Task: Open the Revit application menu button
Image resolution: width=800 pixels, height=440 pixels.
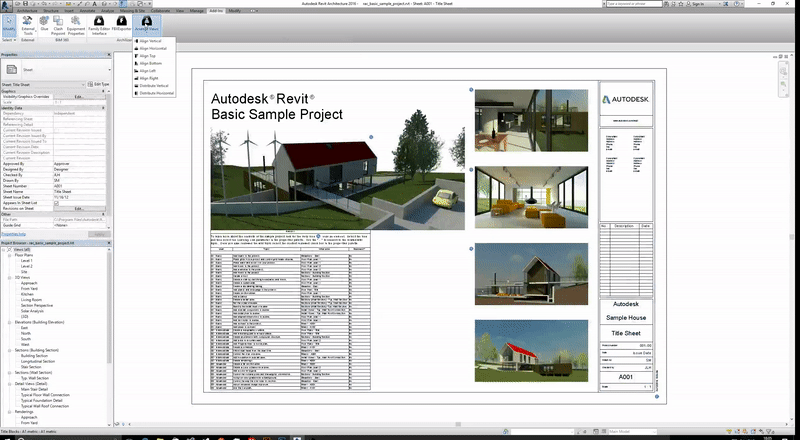Action: point(6,4)
